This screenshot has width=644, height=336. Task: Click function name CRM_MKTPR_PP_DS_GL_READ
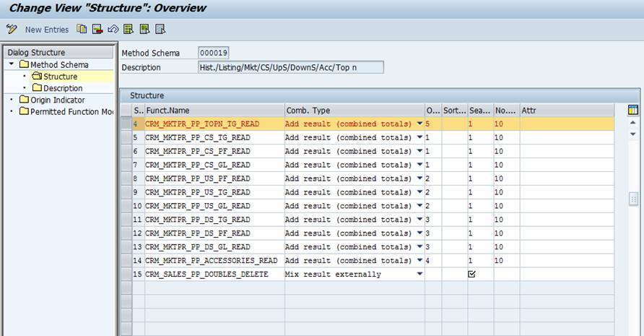coord(198,246)
